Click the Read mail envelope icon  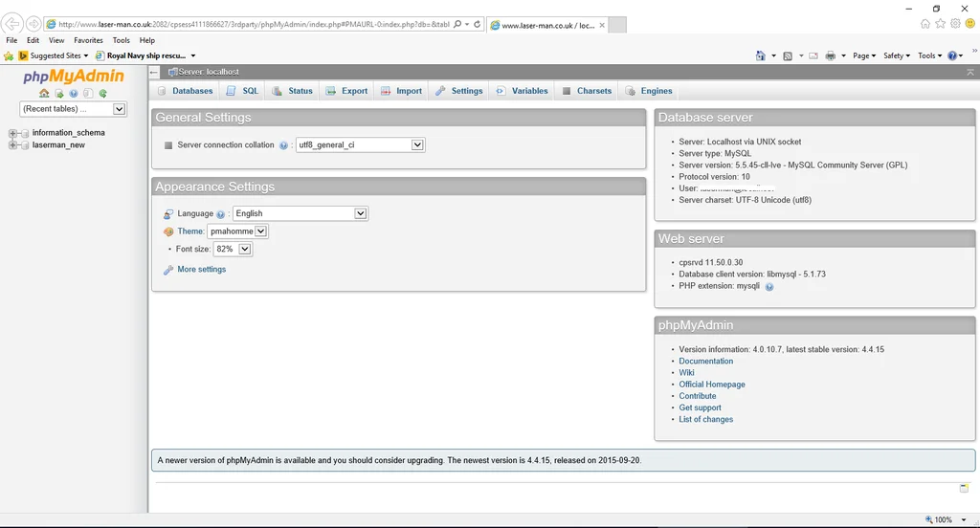(x=813, y=55)
